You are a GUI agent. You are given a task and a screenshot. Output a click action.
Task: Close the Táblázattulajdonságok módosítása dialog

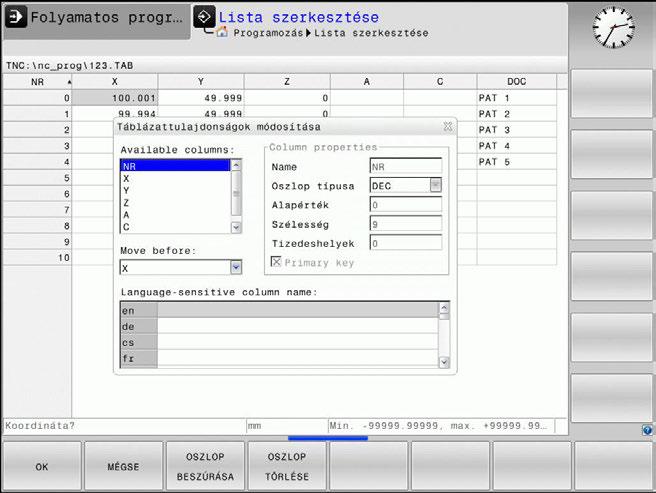point(448,126)
